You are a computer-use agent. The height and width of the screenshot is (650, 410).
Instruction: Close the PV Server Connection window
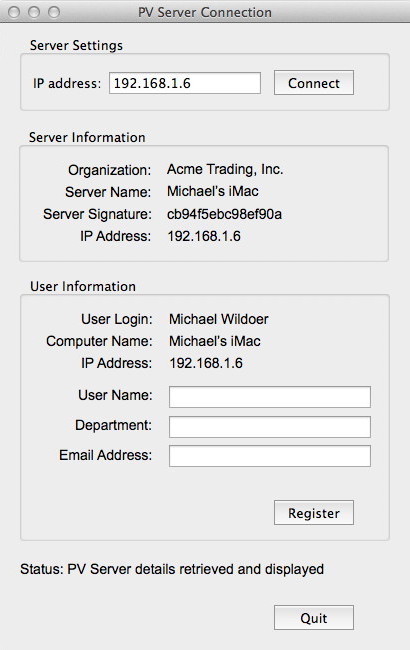click(14, 12)
